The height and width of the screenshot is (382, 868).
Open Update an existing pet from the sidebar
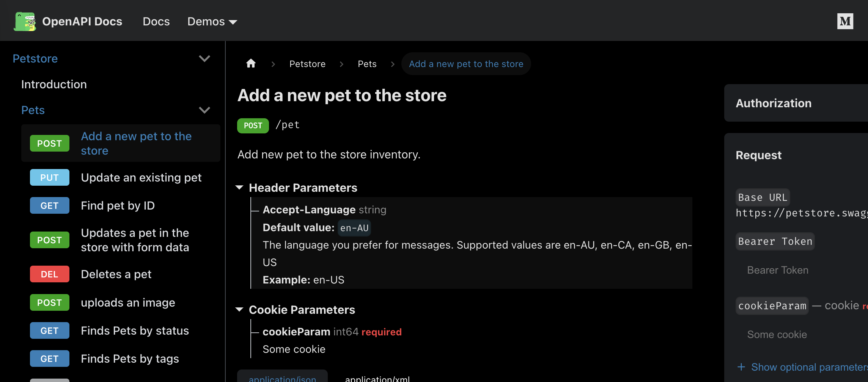click(141, 177)
